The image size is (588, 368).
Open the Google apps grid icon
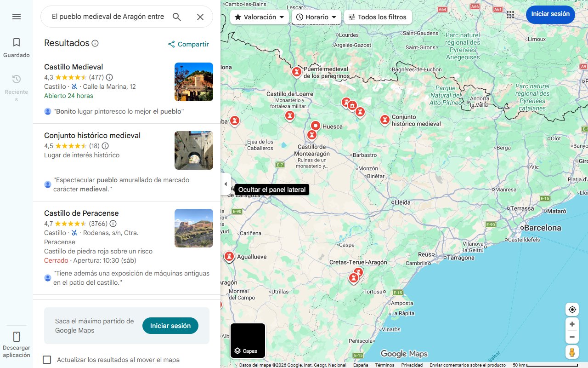tap(510, 14)
